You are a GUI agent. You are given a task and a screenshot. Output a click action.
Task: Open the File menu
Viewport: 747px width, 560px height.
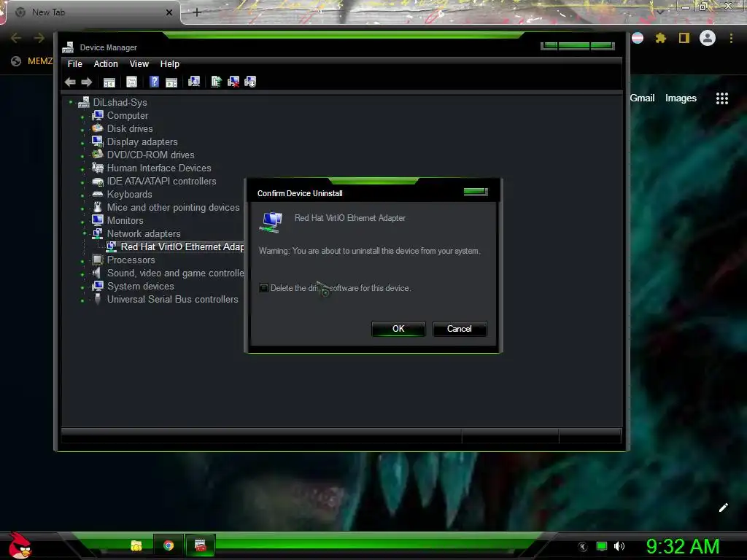click(x=75, y=64)
